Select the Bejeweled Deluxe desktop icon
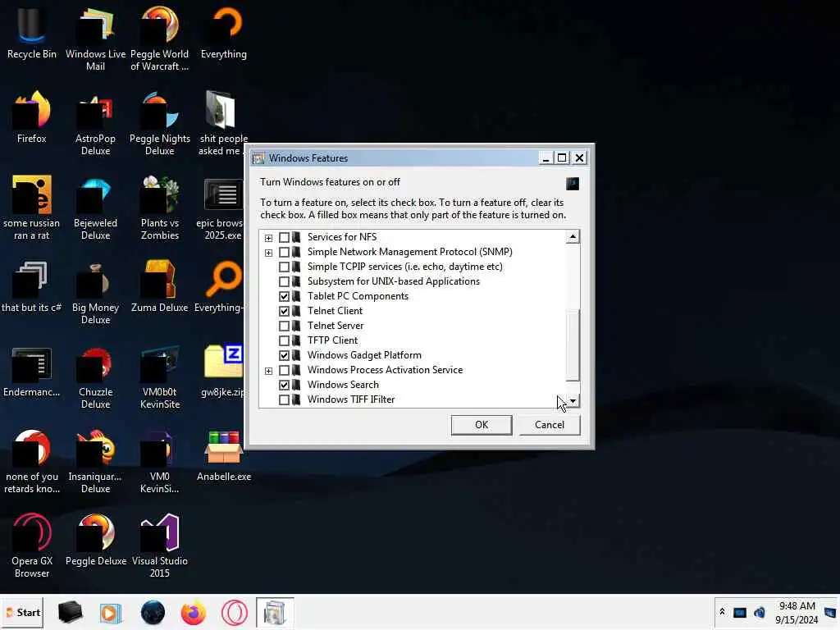The width and height of the screenshot is (840, 630). pos(95,208)
